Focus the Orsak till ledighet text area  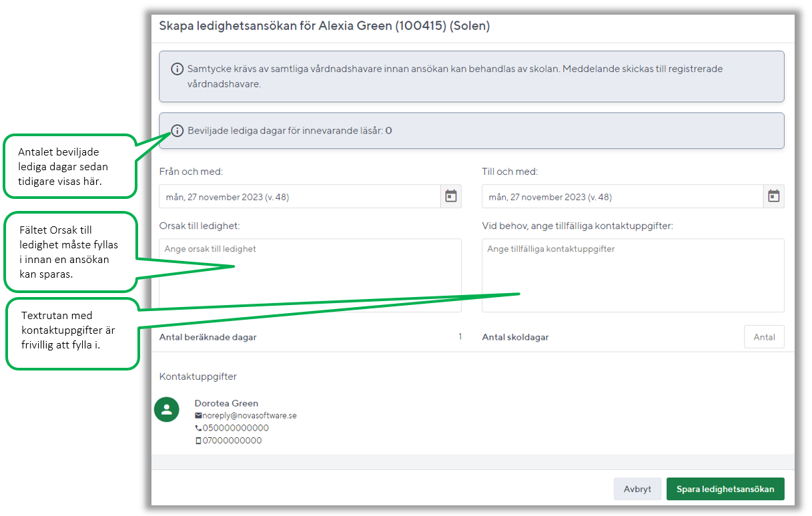point(310,275)
